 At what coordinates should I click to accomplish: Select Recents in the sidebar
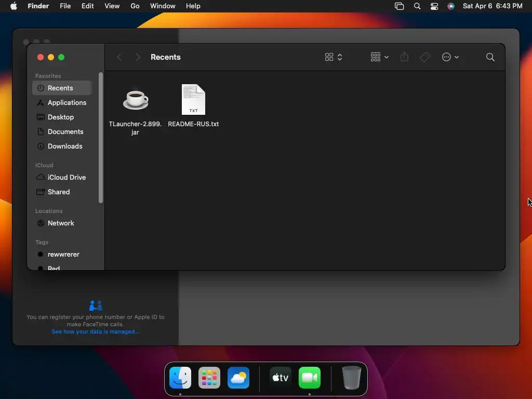click(x=62, y=88)
